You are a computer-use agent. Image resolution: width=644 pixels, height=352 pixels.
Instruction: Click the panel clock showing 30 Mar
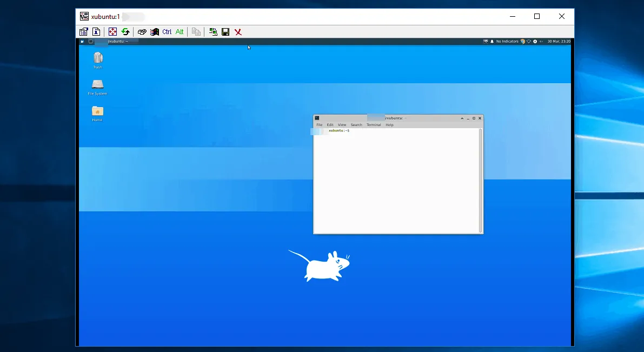(x=559, y=41)
